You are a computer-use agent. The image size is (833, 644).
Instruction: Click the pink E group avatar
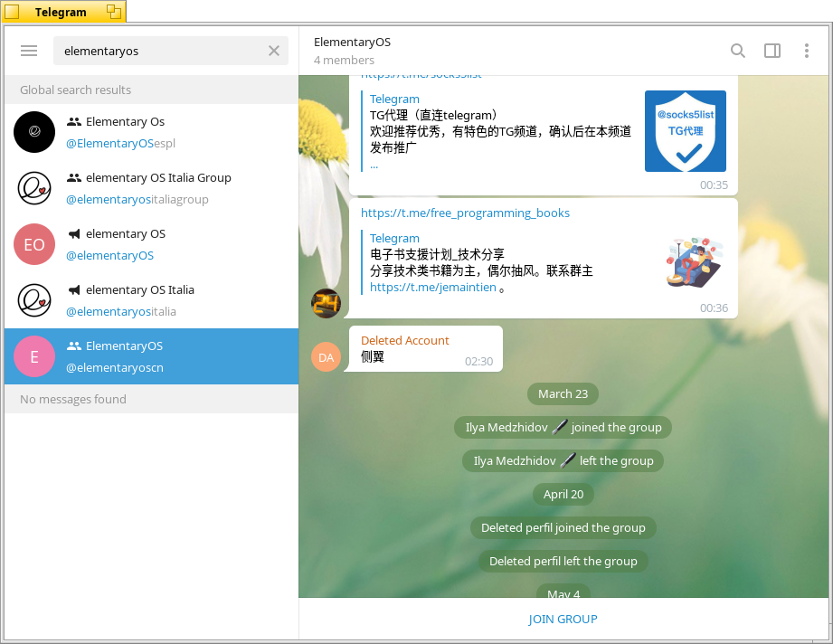34,356
